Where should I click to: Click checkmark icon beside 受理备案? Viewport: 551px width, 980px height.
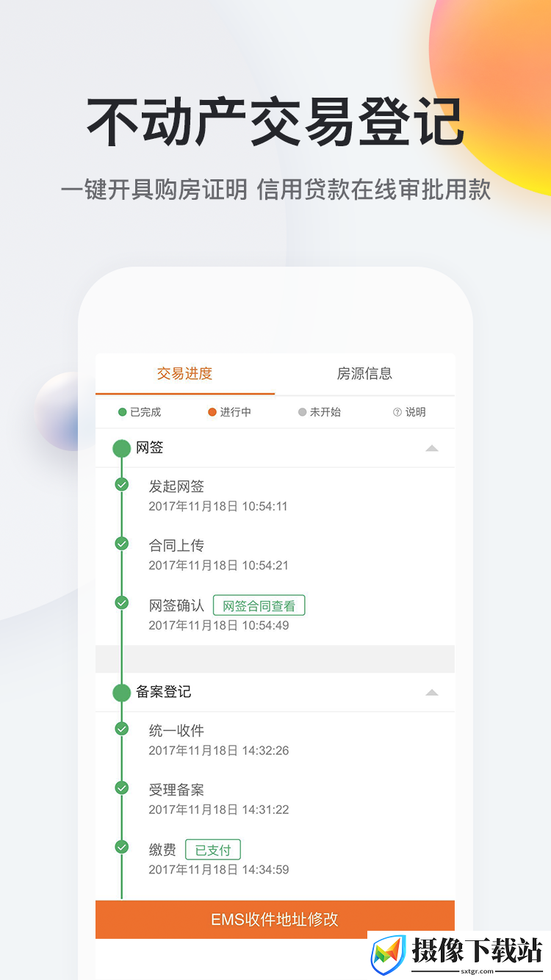[x=122, y=788]
